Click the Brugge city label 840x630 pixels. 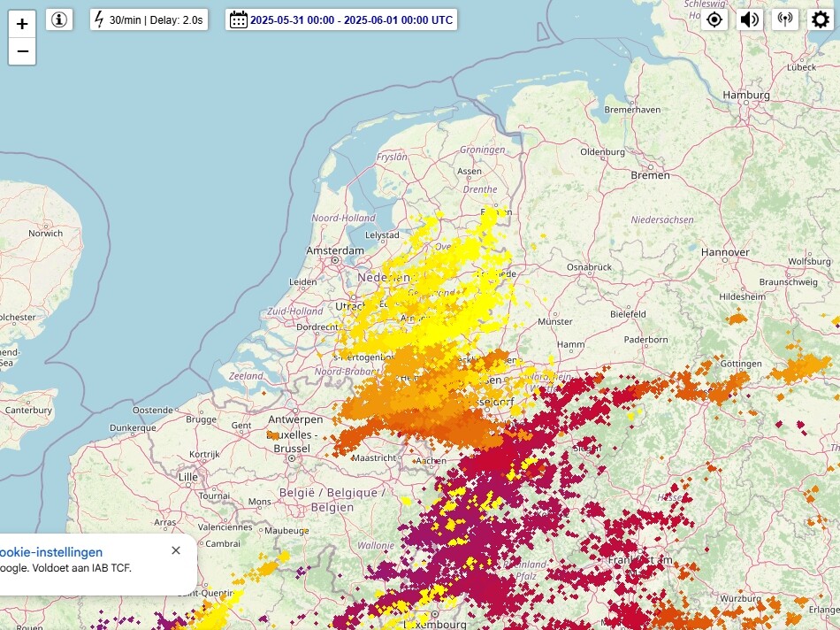coord(202,419)
